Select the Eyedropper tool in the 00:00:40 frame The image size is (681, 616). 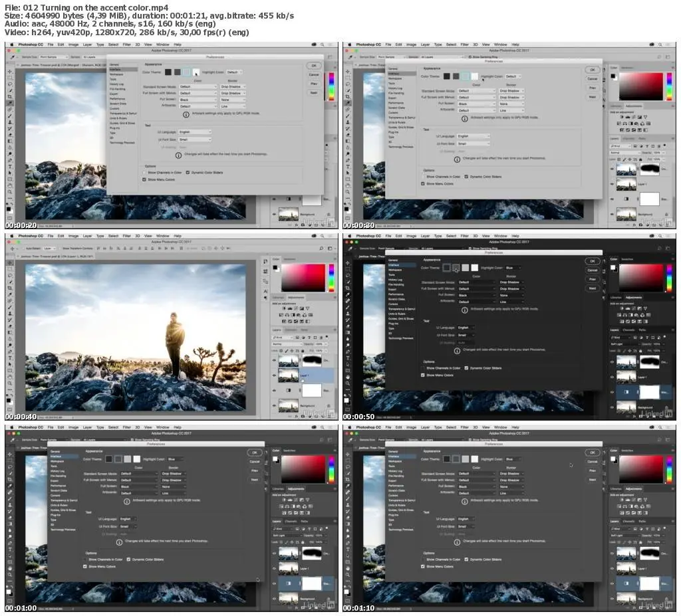click(x=10, y=295)
